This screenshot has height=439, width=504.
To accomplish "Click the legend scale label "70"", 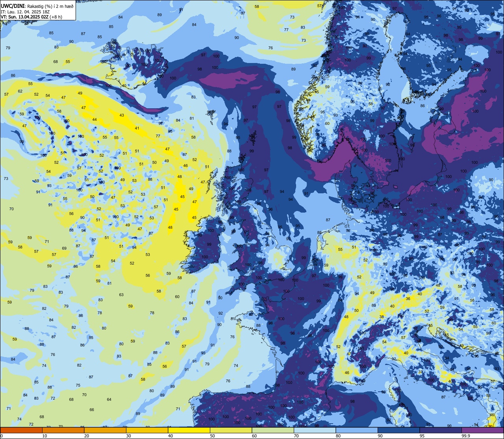I will 296,436.
